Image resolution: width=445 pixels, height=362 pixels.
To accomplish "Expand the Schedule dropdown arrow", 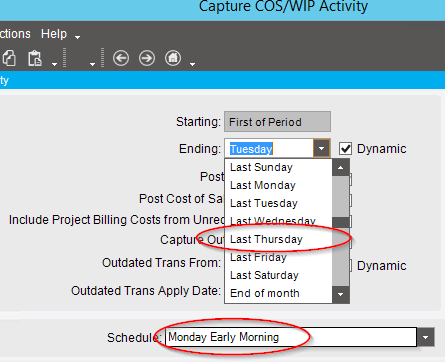I will click(x=426, y=337).
